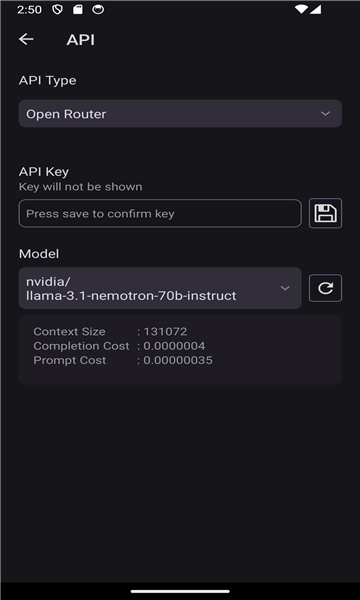Tap the bottom navigation home handle
Viewport: 360px width, 600px height.
[x=180, y=591]
